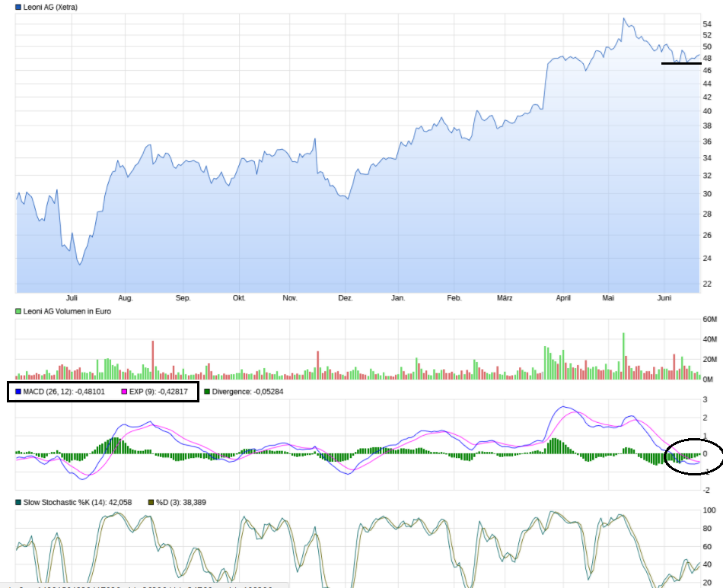Screen dimensions: 723x588
Task: Click the 'Mai' month label
Action: 608,298
